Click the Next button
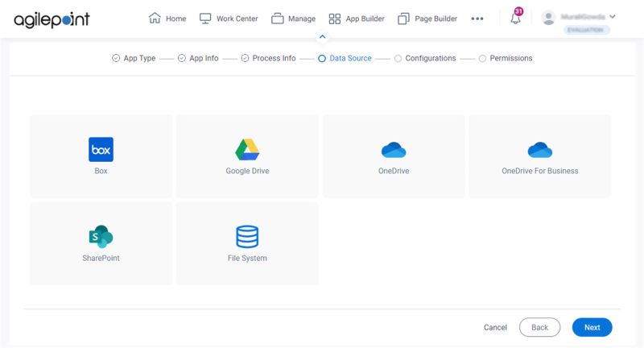This screenshot has width=644, height=348. pyautogui.click(x=592, y=327)
